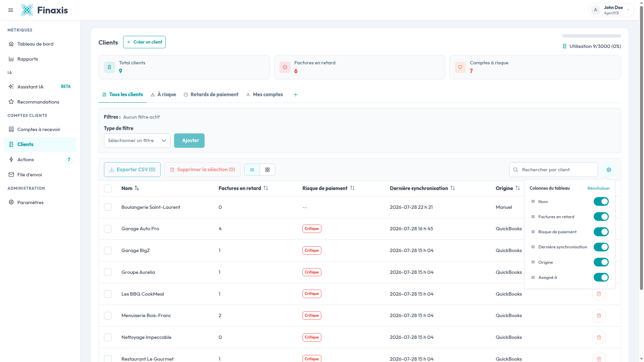Viewport: 644px width, 362px height.
Task: Disable the Factures en retard column toggle
Action: (x=601, y=217)
